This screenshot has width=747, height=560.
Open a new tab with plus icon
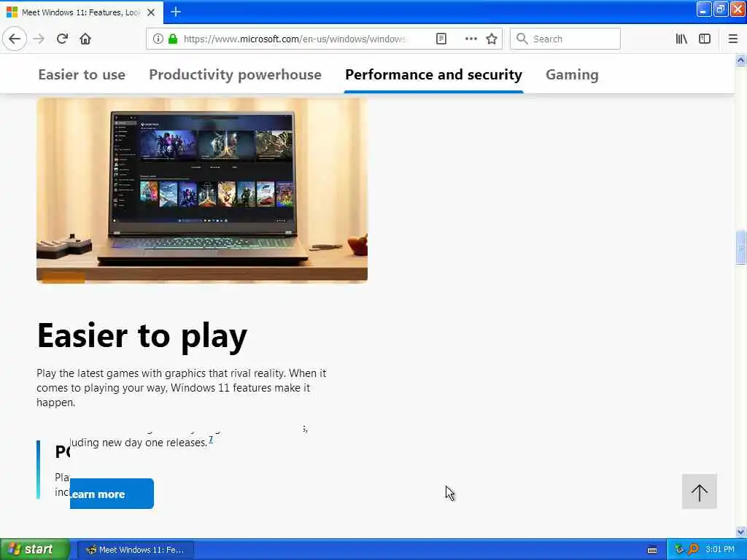coord(176,12)
